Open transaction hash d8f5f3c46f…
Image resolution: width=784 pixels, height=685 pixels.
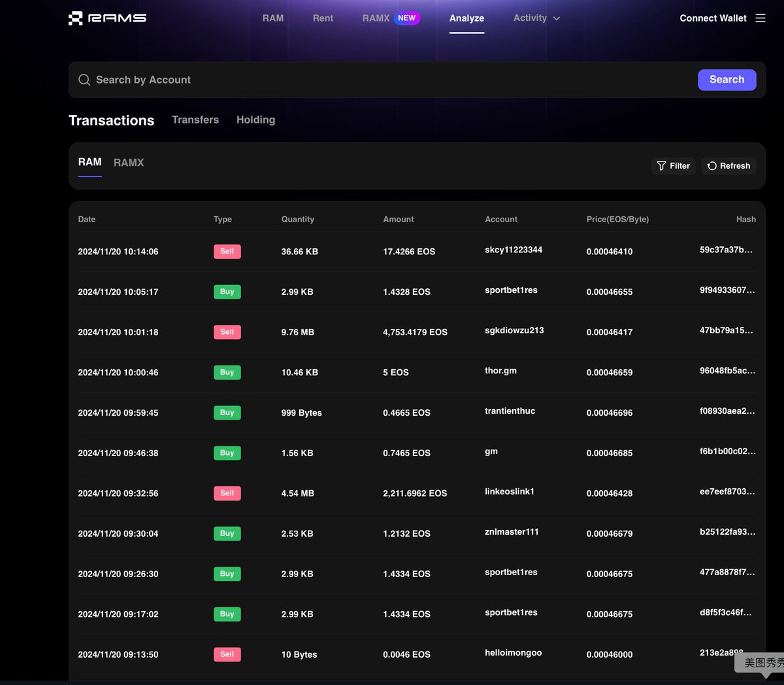(726, 612)
